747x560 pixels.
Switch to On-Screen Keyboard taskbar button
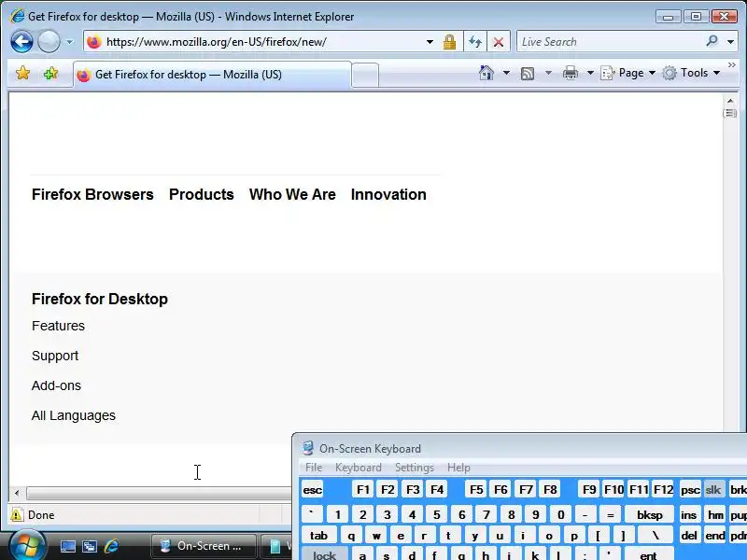204,546
